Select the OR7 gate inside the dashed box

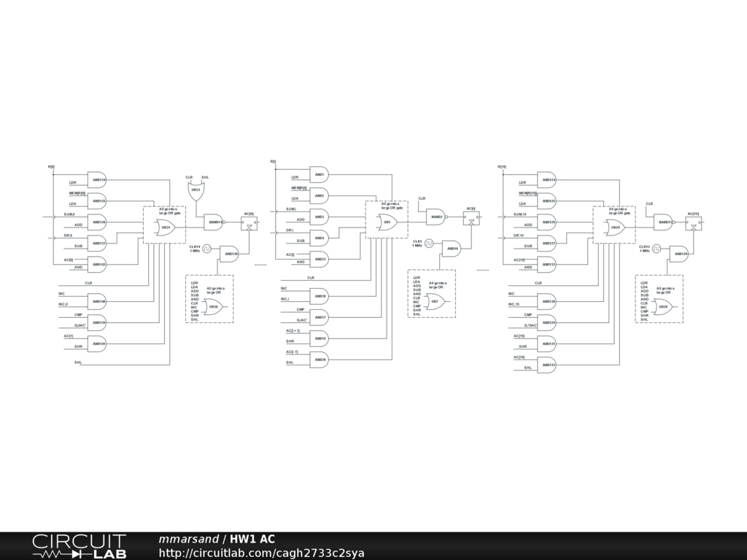click(x=435, y=301)
